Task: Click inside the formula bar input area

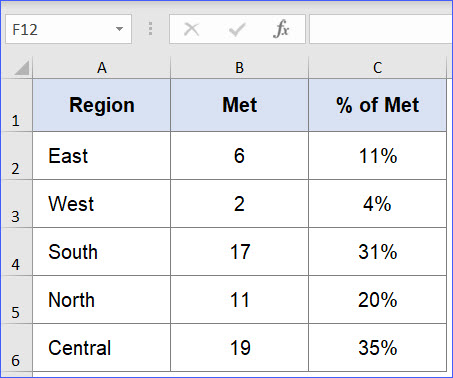Action: [381, 29]
